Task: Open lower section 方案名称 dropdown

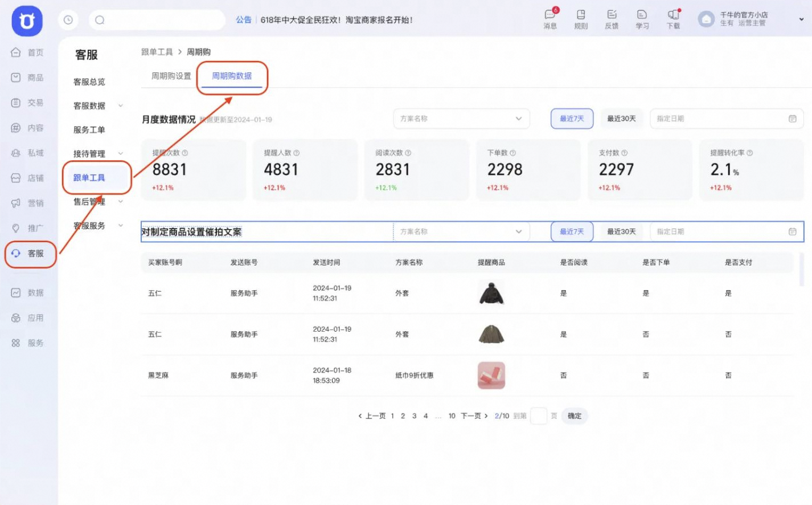Action: pyautogui.click(x=461, y=231)
